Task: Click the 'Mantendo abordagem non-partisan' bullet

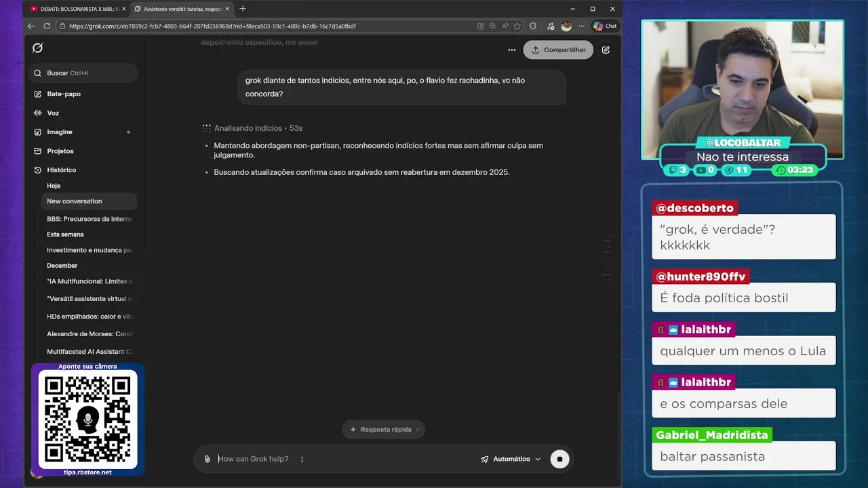Action: point(378,150)
